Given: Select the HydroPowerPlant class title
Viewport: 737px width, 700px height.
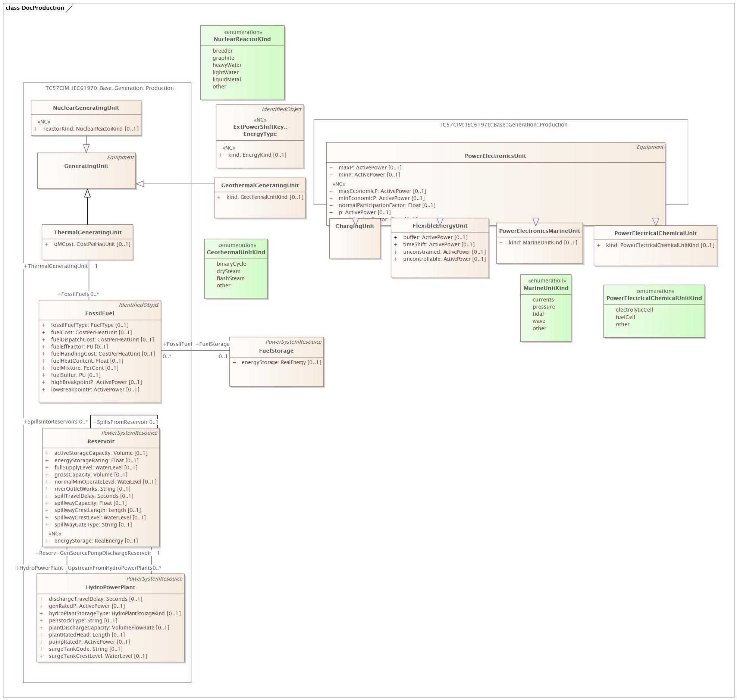Looking at the screenshot, I should tap(110, 587).
